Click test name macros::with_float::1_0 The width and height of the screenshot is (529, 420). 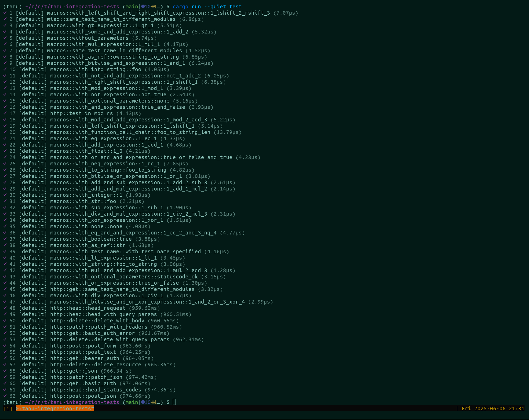(x=86, y=151)
